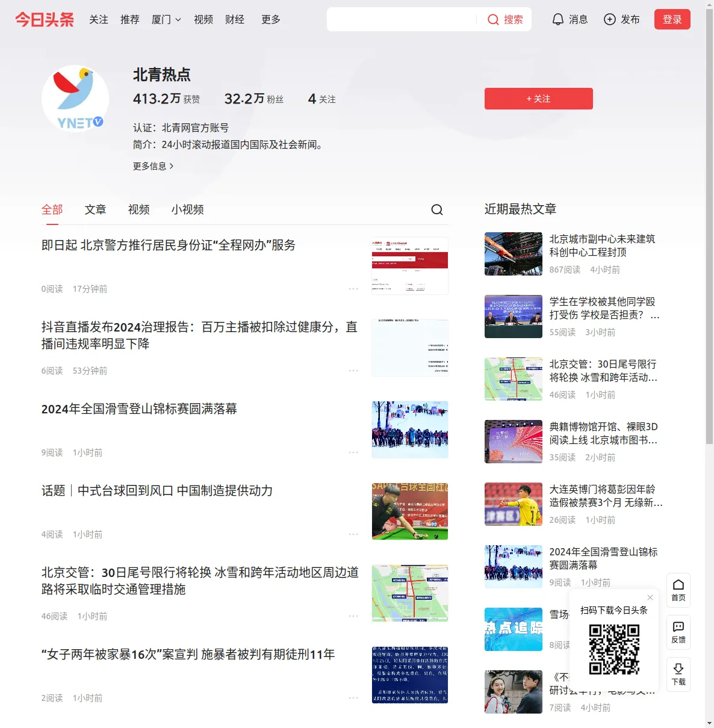Open notifications bell 消息

click(570, 20)
